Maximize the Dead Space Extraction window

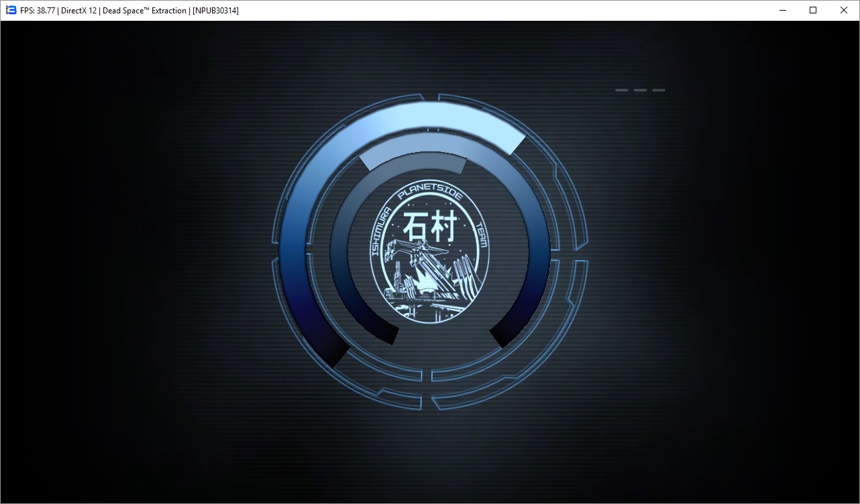click(x=813, y=10)
